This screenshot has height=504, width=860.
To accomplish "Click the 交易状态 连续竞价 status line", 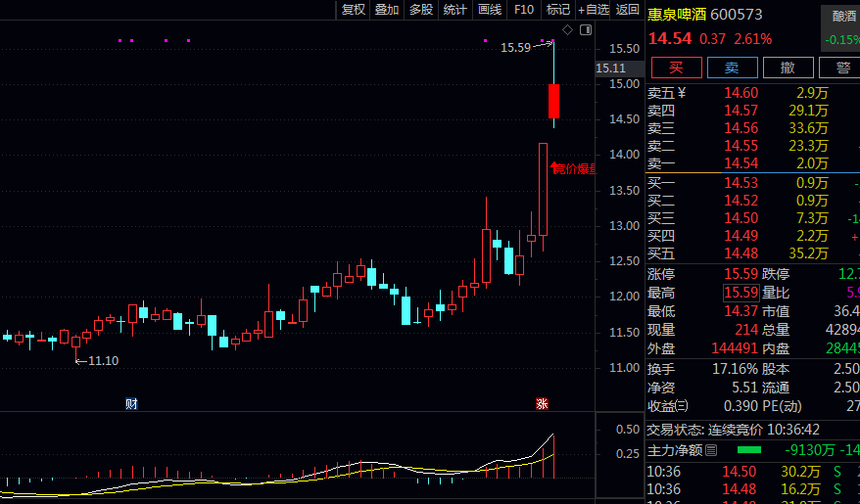I will click(x=734, y=430).
